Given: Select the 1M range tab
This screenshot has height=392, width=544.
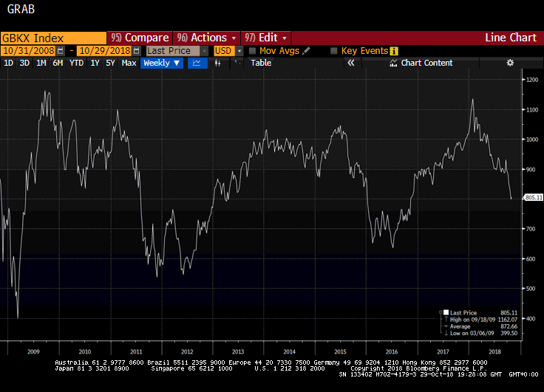Looking at the screenshot, I should (41, 63).
